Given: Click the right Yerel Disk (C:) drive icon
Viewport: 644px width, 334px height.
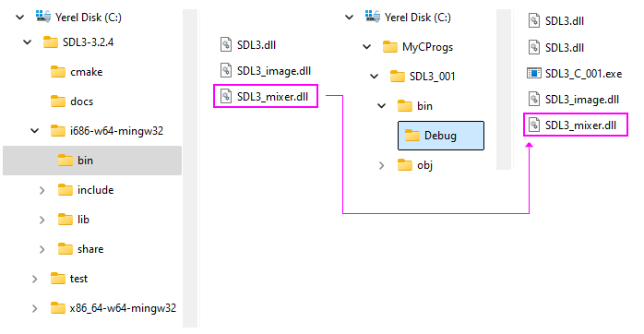Looking at the screenshot, I should (x=373, y=17).
